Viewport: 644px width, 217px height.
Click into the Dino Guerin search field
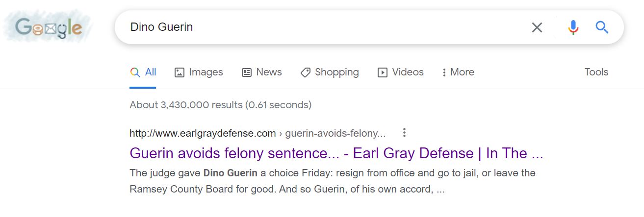pos(319,27)
